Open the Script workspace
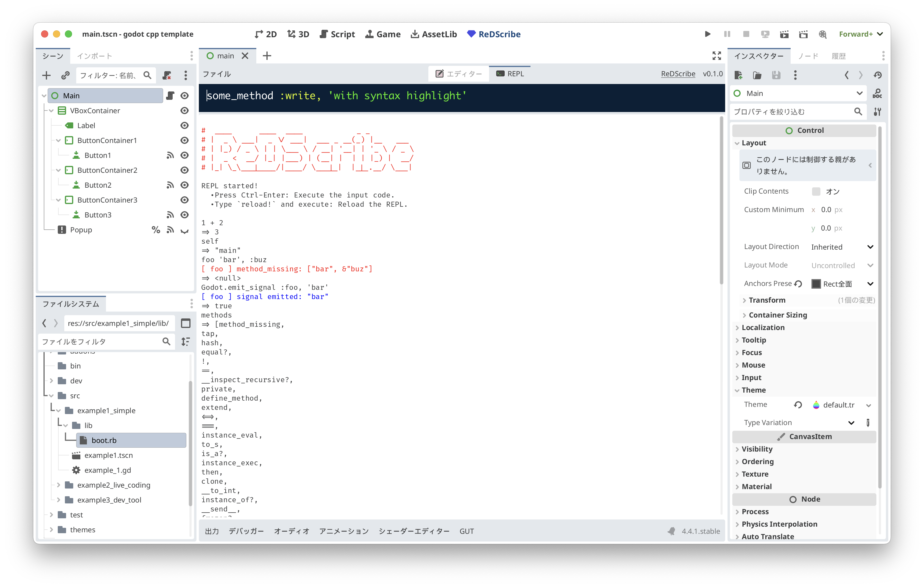This screenshot has height=588, width=924. [337, 34]
